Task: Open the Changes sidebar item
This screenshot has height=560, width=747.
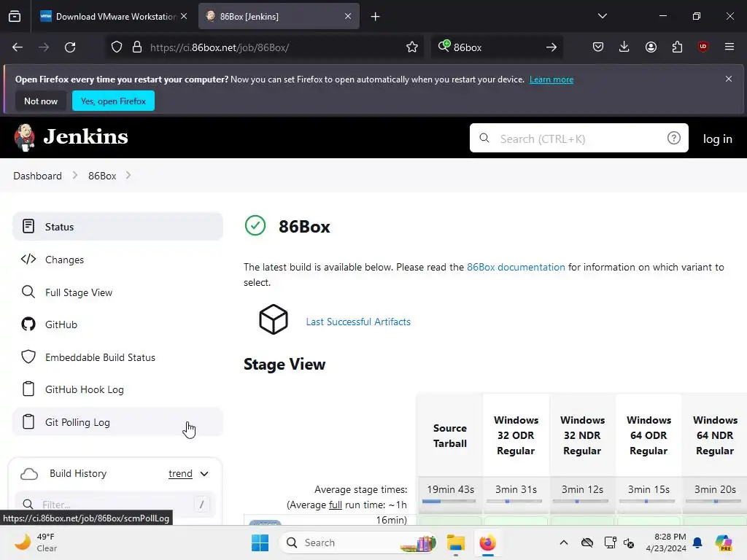Action: [x=117, y=260]
